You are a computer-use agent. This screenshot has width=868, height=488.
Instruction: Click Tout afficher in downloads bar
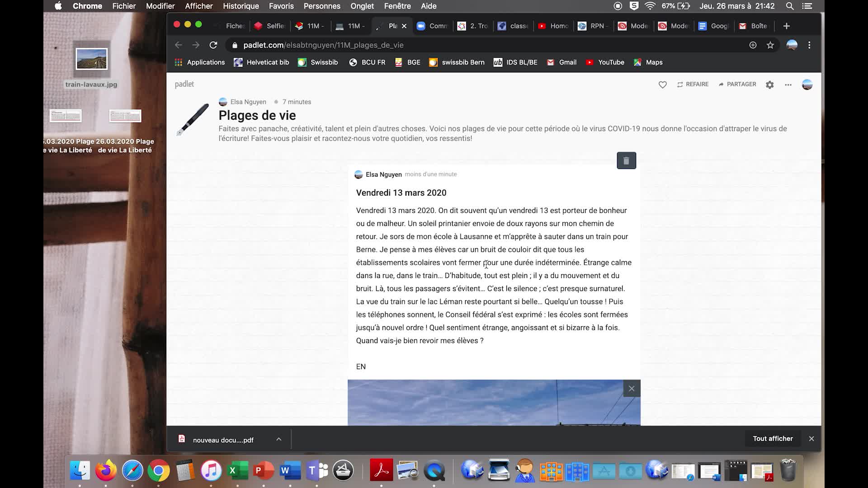[x=773, y=439]
